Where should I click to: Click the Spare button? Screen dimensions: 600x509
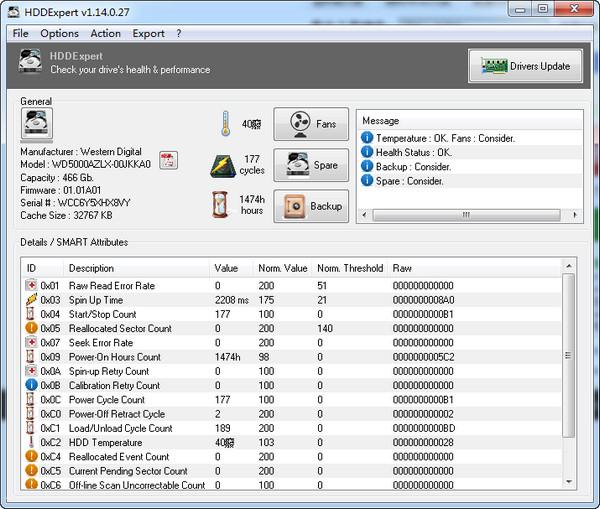point(311,165)
